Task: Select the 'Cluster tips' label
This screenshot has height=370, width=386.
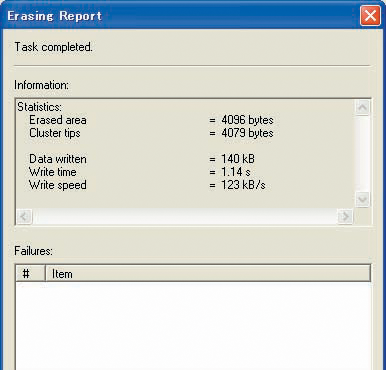Action: (55, 133)
